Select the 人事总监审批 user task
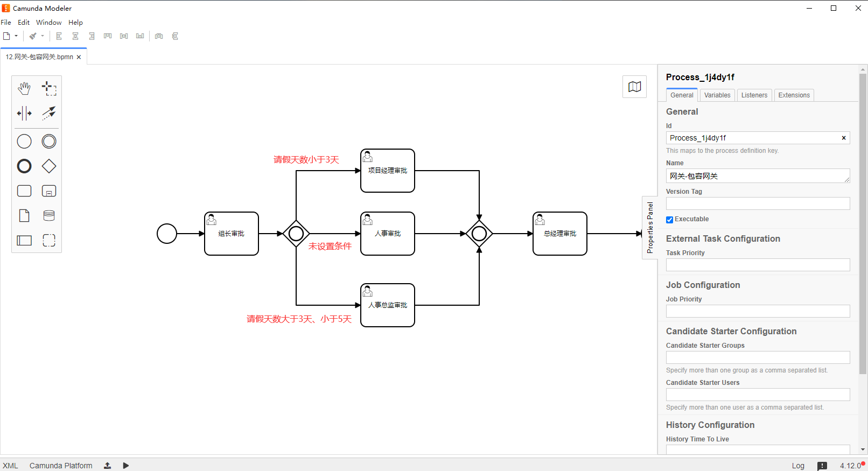Image resolution: width=868 pixels, height=471 pixels. (388, 305)
